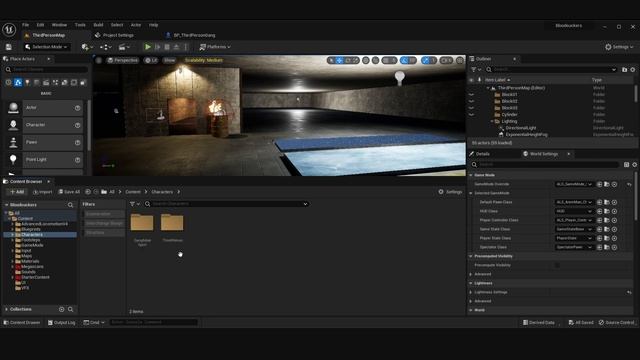Open the Window menu
This screenshot has height=360, width=640.
[x=59, y=25]
